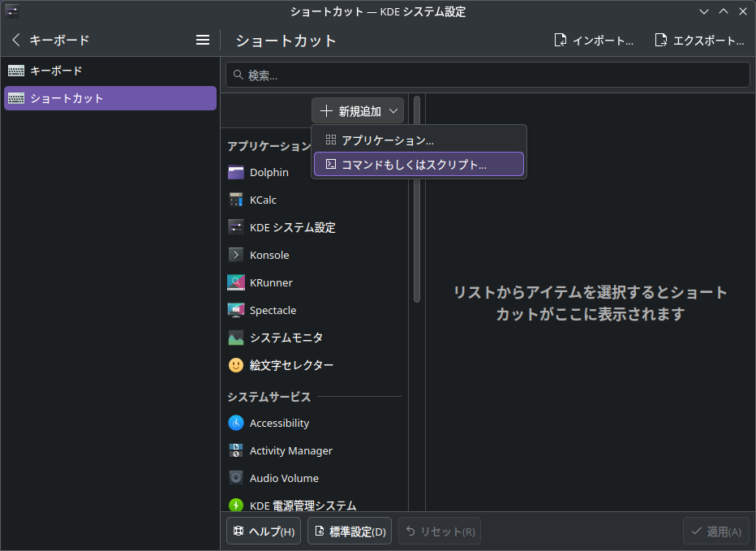Choose コマンドもしくはスクリプト... from the menu
This screenshot has height=551, width=756.
pos(419,165)
